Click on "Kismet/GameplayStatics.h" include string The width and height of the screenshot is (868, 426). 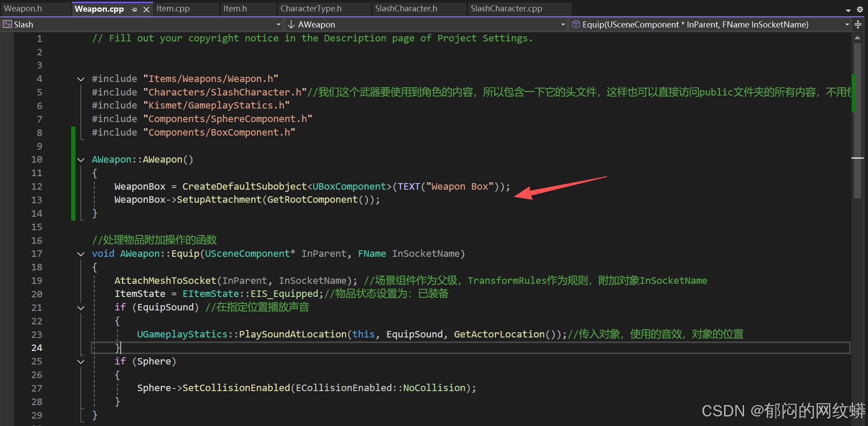pyautogui.click(x=216, y=106)
